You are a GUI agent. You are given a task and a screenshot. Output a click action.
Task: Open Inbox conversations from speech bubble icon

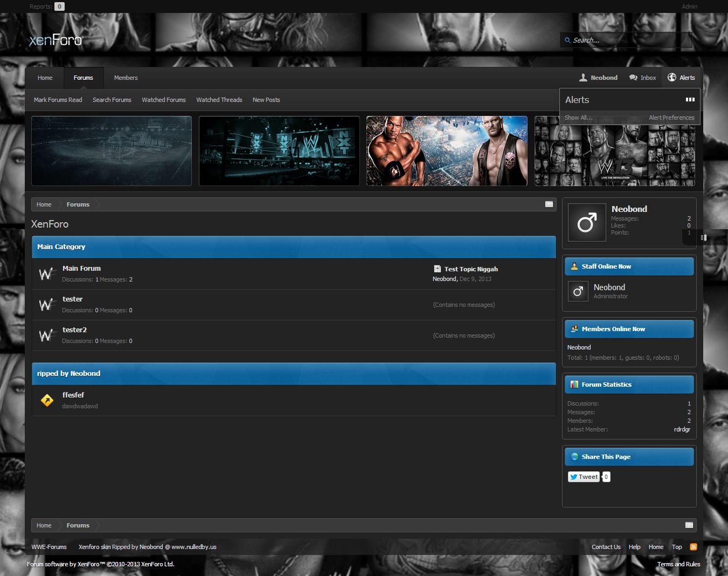pyautogui.click(x=634, y=78)
